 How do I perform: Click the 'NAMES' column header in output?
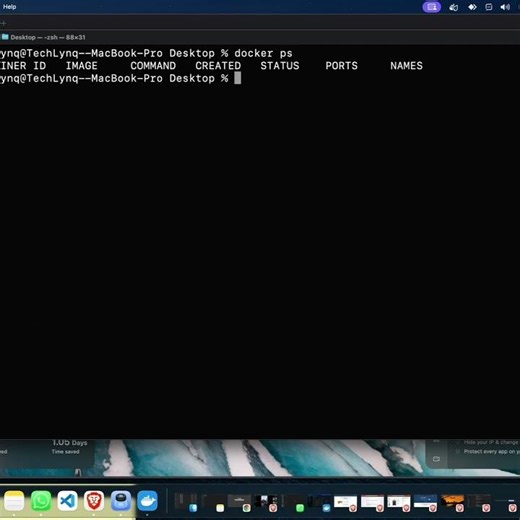click(406, 66)
